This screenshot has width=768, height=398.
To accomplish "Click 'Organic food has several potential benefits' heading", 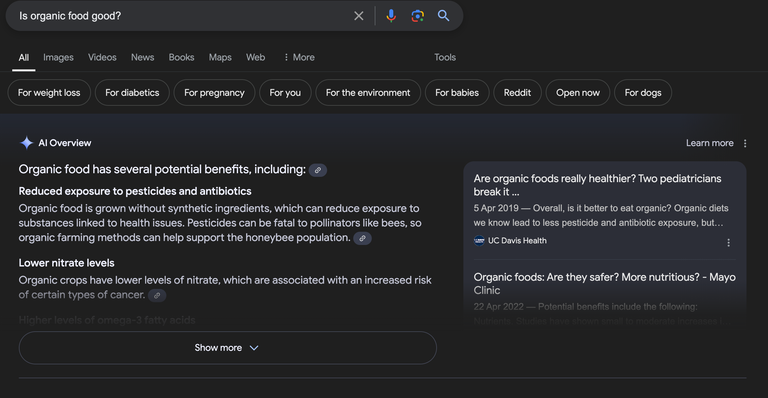I will coord(162,169).
